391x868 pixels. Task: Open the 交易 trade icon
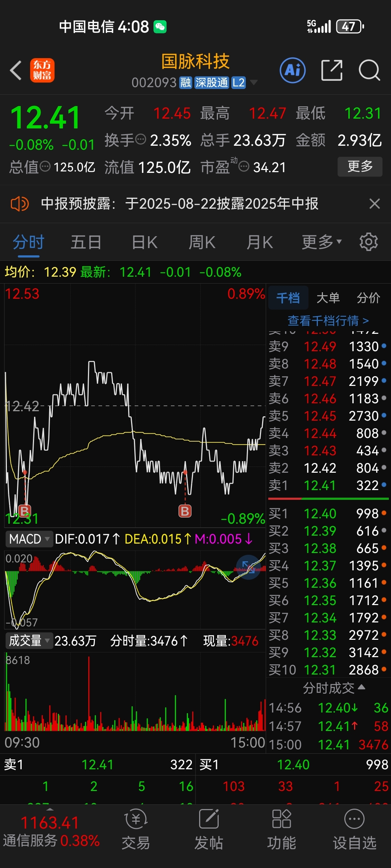[136, 829]
